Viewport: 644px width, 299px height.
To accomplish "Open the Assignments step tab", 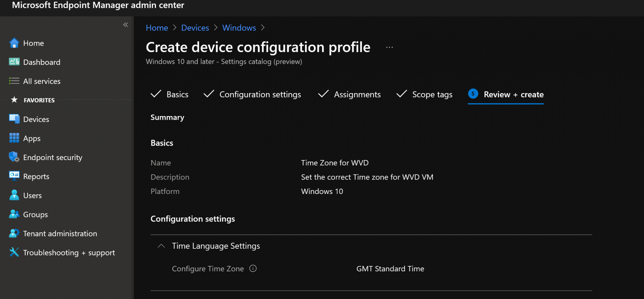I will [x=357, y=94].
